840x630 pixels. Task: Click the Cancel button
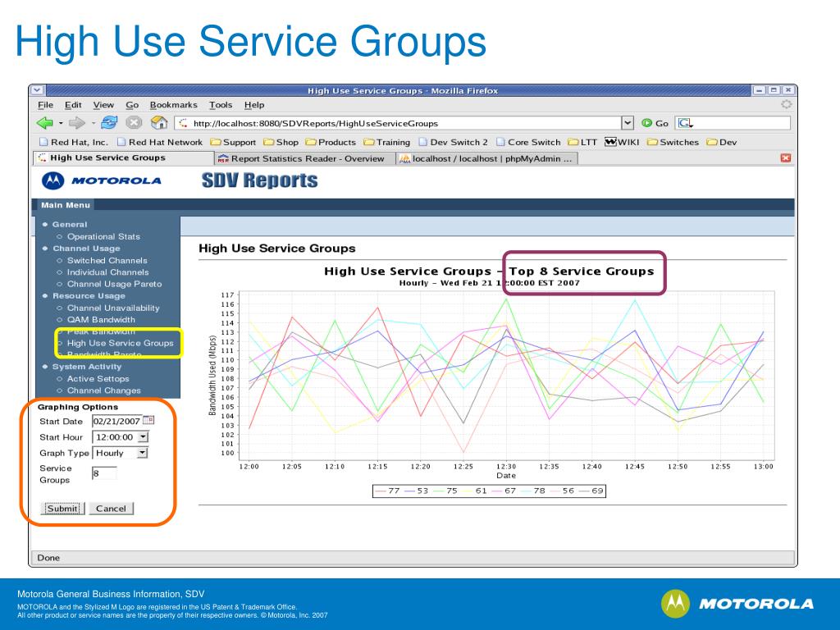point(111,509)
